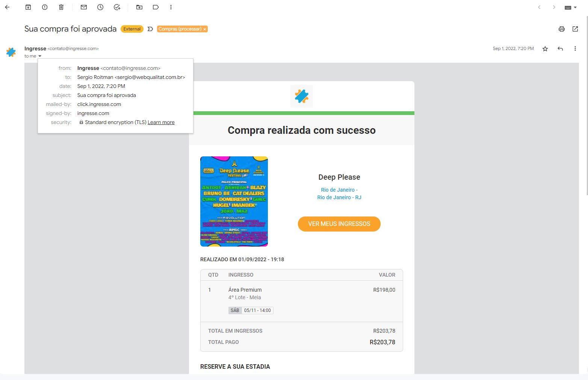This screenshot has width=588, height=380.
Task: Click the Ingresse logo in the email body
Action: 302,96
